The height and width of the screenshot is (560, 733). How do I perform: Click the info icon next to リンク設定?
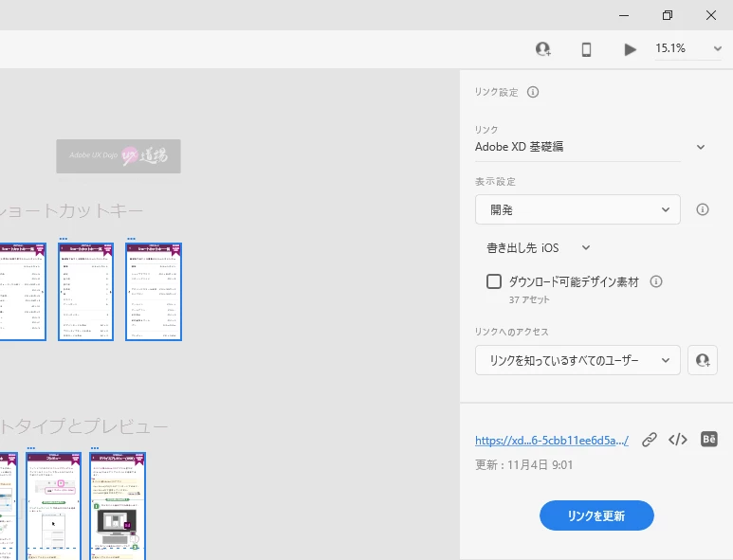click(x=533, y=92)
